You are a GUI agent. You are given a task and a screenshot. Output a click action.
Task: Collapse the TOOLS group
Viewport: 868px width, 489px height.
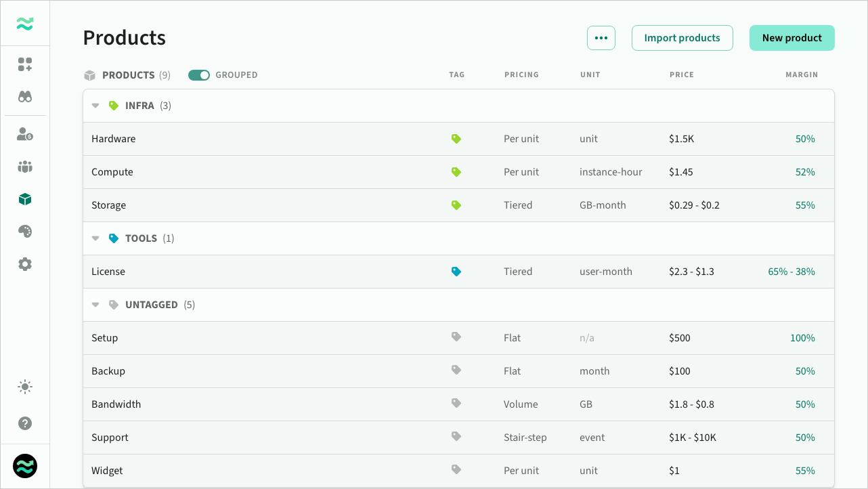coord(95,238)
